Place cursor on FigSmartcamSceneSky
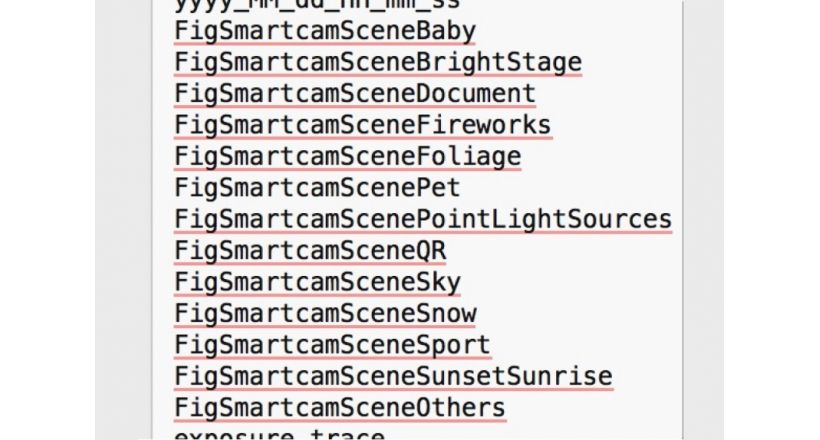 coord(317,283)
